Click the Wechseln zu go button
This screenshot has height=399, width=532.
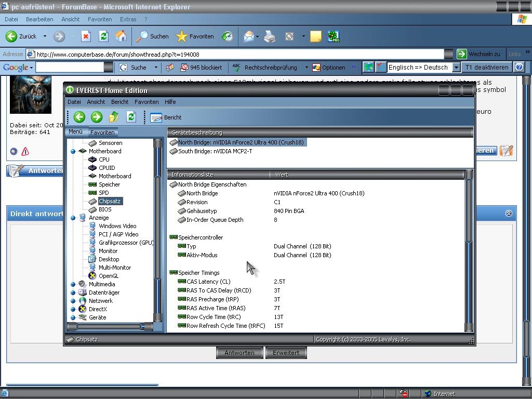click(478, 54)
